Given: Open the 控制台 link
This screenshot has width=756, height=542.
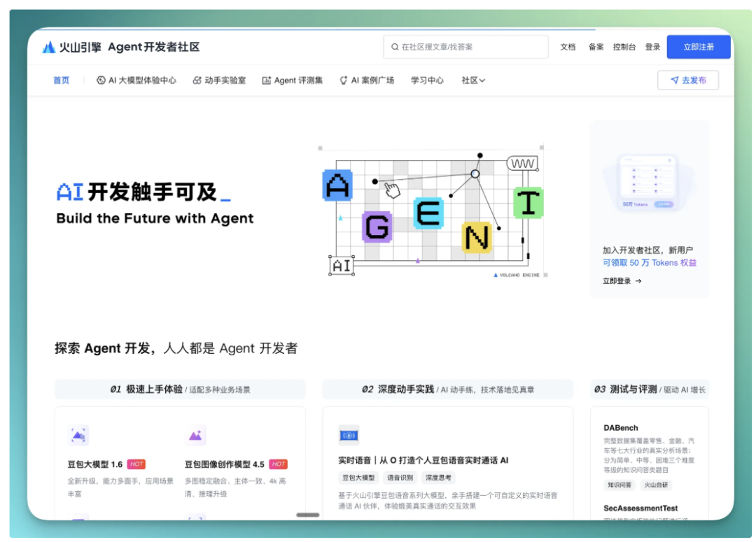Looking at the screenshot, I should click(x=624, y=48).
